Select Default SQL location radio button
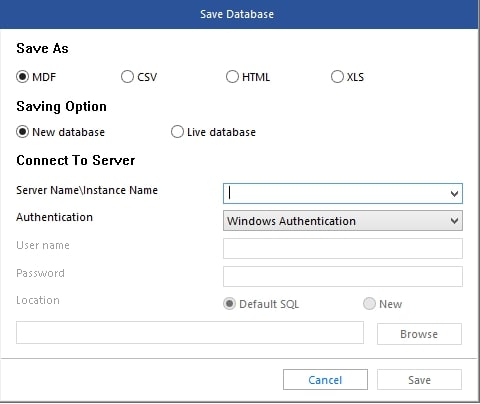 click(x=229, y=304)
